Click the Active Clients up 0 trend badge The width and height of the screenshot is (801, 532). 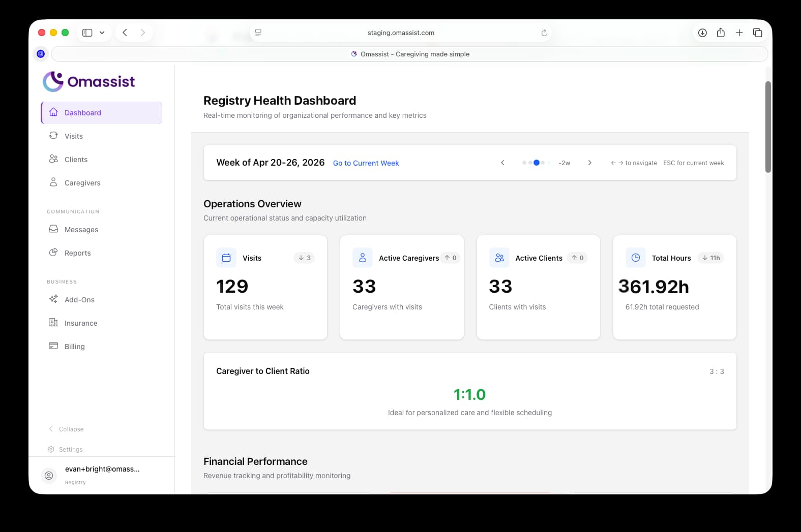point(578,258)
